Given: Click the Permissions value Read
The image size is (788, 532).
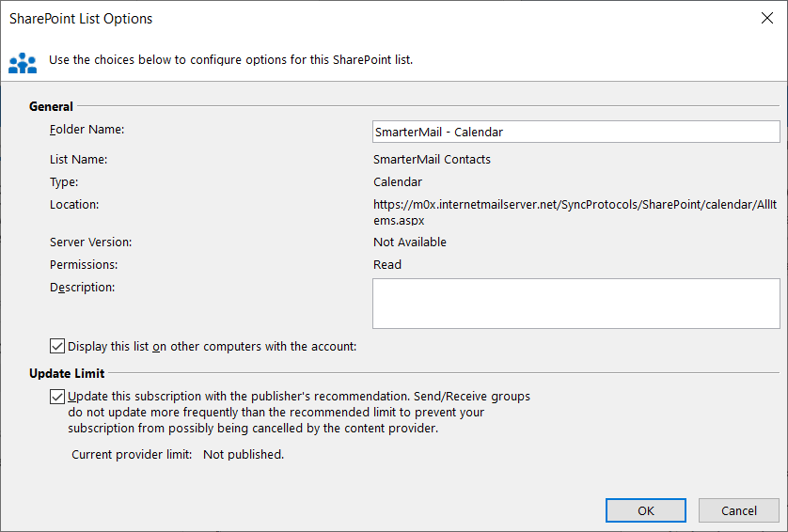Looking at the screenshot, I should [x=387, y=265].
